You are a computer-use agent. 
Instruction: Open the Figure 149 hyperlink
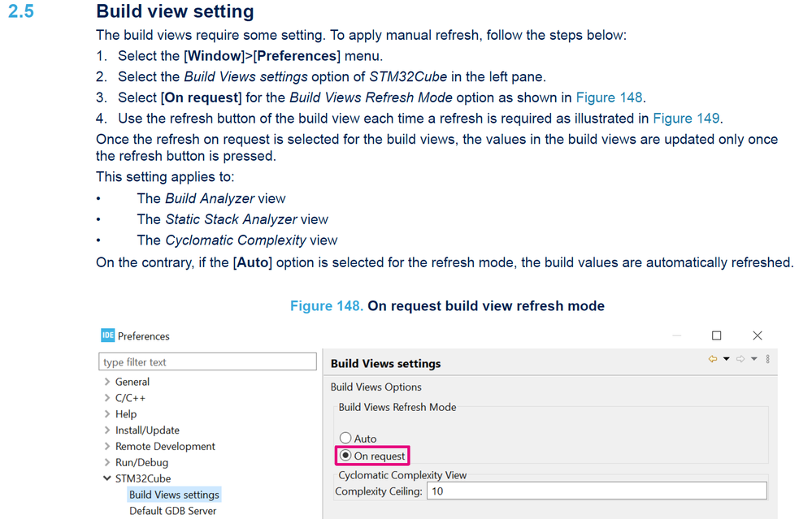(686, 118)
